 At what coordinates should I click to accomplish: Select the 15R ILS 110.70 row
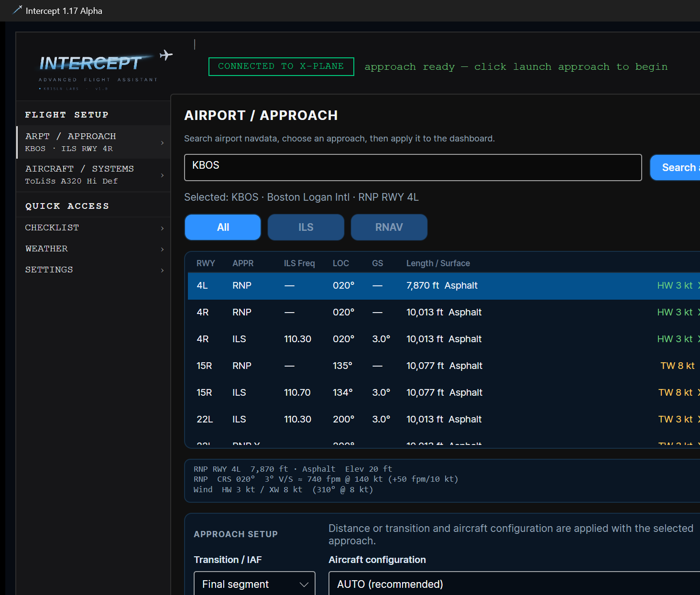coord(444,393)
